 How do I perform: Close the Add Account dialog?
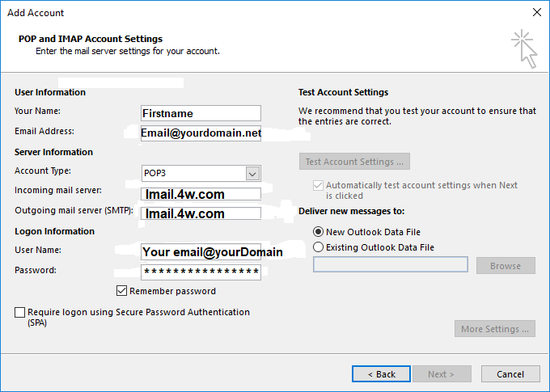537,12
